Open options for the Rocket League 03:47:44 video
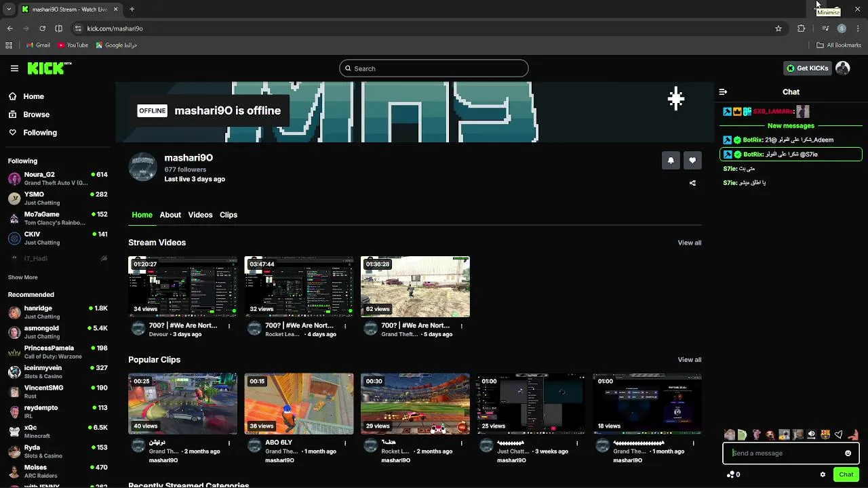Image resolution: width=868 pixels, height=488 pixels. coord(345,326)
